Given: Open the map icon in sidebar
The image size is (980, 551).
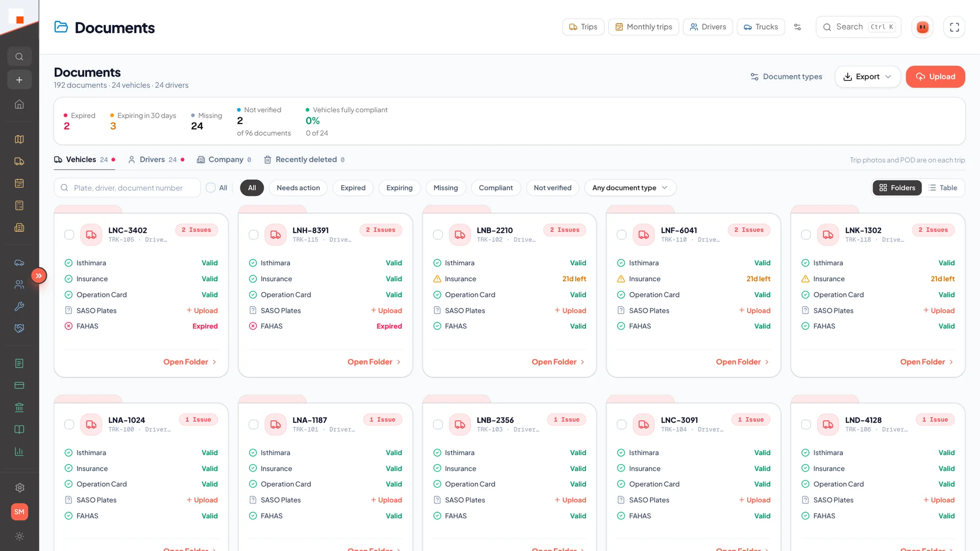Looking at the screenshot, I should (19, 139).
